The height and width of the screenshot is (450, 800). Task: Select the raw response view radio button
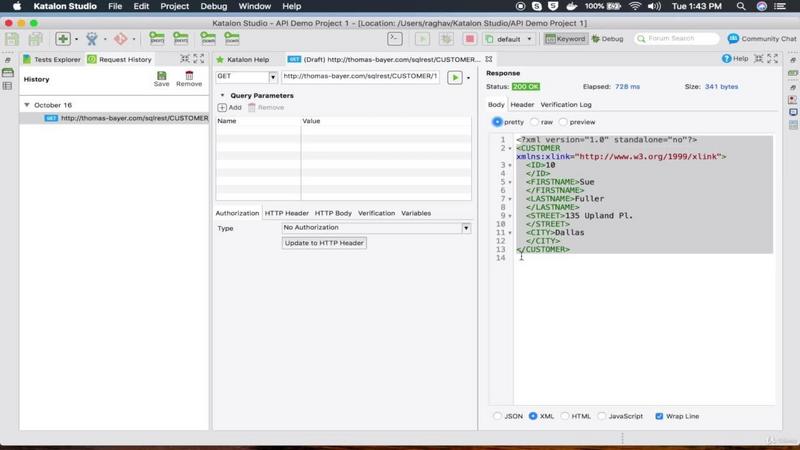[x=534, y=122]
